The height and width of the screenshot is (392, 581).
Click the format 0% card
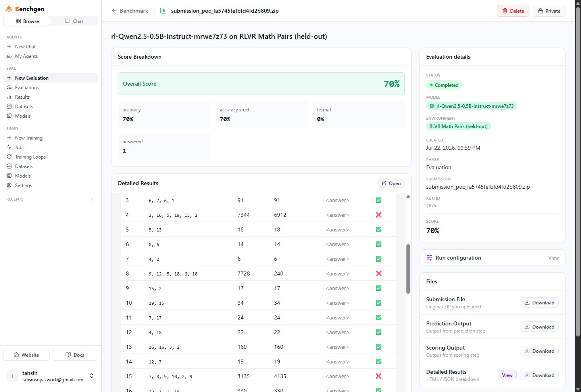tap(358, 115)
